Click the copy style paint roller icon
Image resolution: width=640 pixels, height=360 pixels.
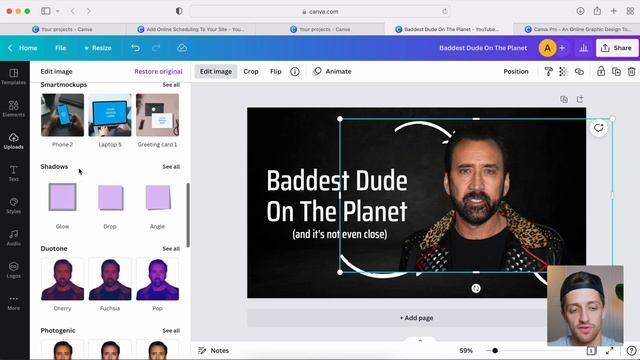pyautogui.click(x=549, y=71)
